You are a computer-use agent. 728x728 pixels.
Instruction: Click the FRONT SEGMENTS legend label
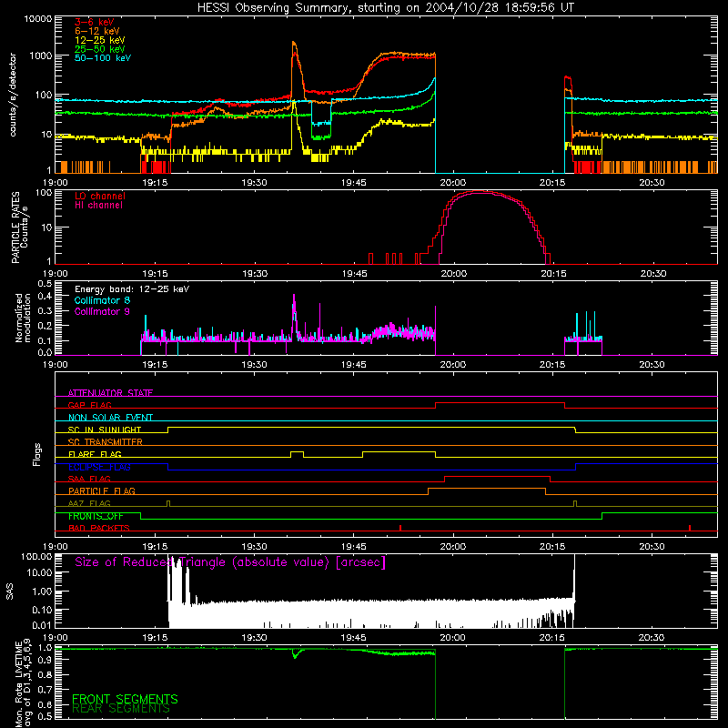(125, 699)
